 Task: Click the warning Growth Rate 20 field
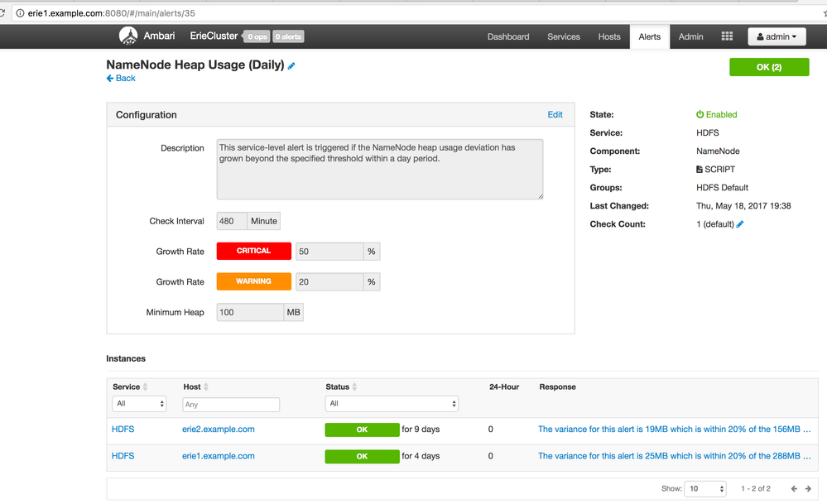tap(329, 282)
